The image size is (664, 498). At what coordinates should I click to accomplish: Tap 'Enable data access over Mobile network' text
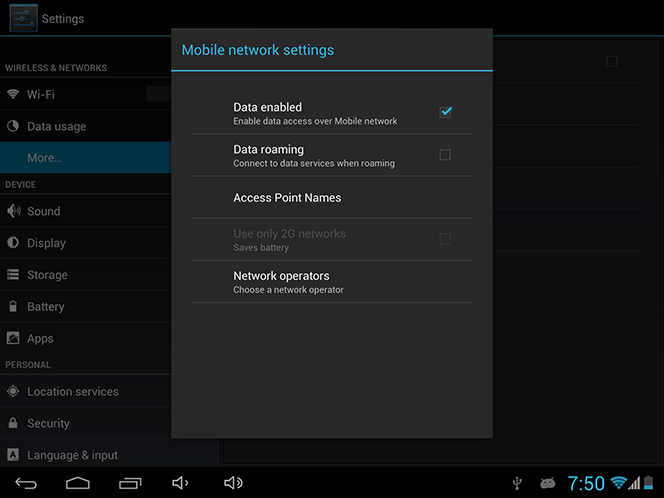(315, 121)
